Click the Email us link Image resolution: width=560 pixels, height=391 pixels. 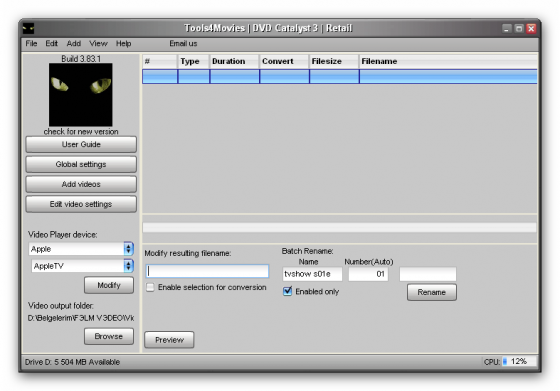(x=183, y=44)
